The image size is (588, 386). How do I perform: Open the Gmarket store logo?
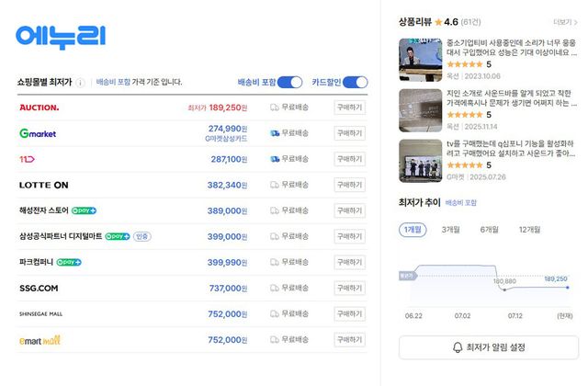tap(38, 133)
